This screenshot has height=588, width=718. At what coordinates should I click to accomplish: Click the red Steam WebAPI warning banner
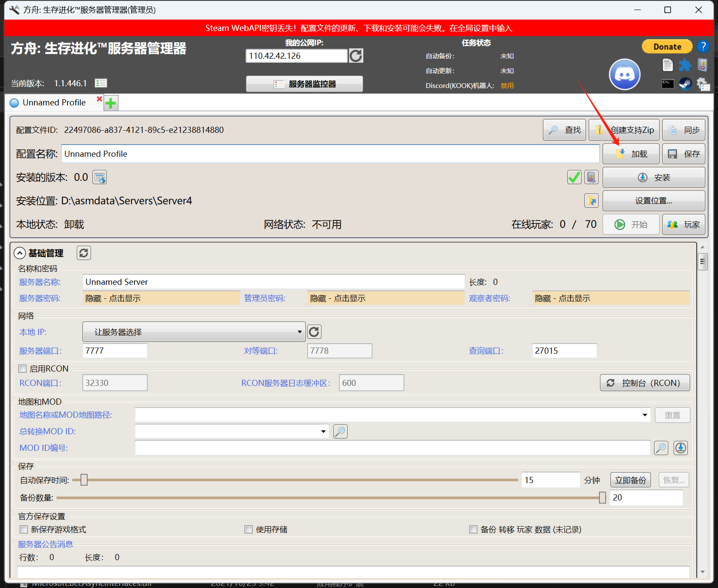pos(359,28)
